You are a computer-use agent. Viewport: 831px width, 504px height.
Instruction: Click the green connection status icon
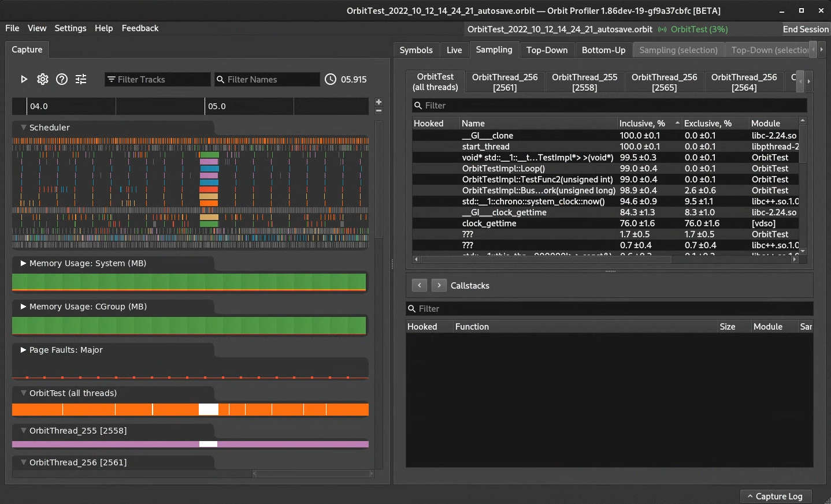662,29
